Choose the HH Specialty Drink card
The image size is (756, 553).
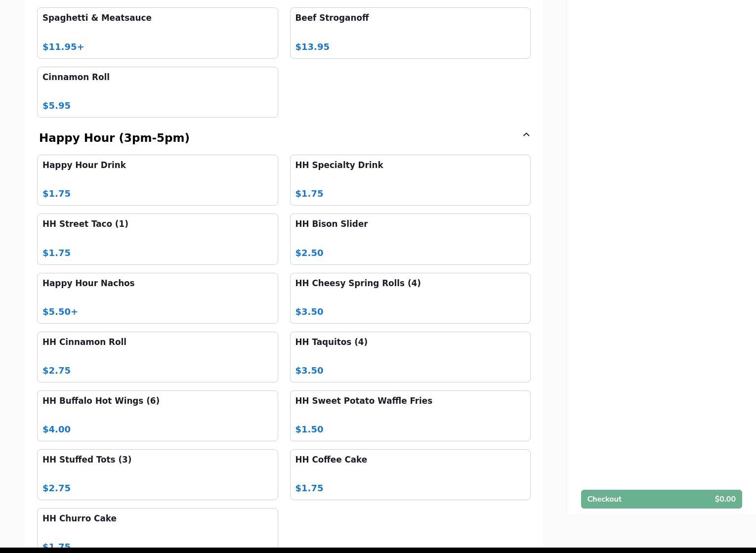click(x=410, y=180)
